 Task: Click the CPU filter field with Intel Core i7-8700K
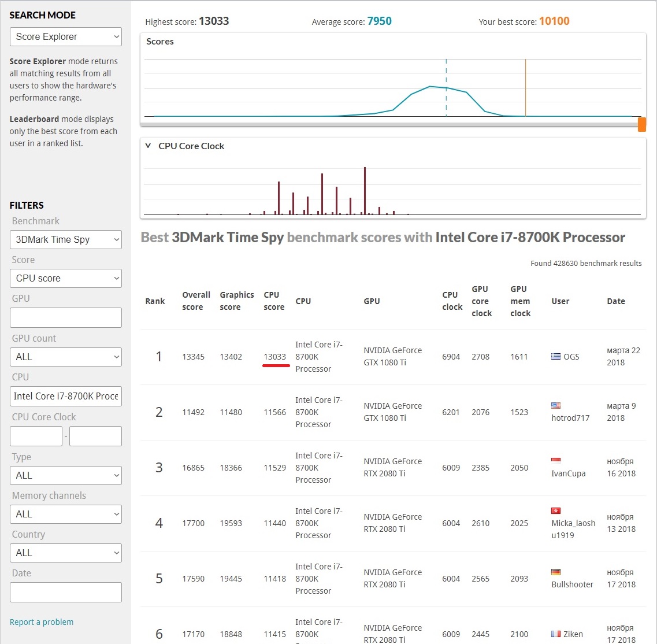click(66, 396)
